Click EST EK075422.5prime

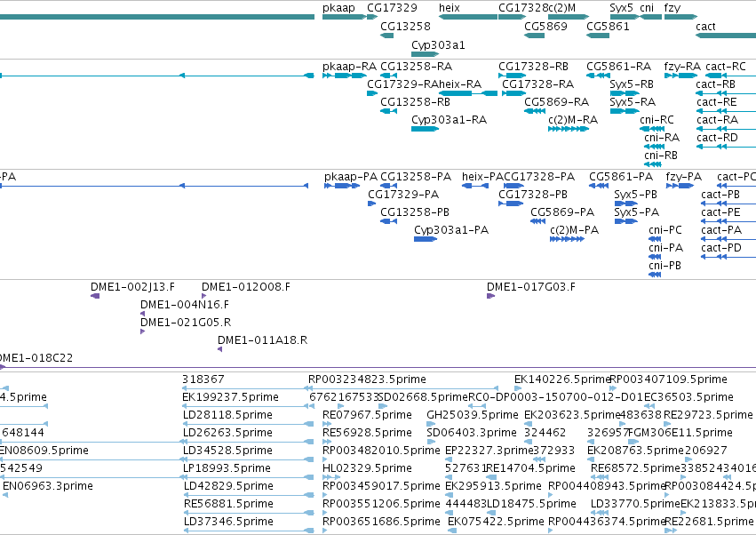452,531
